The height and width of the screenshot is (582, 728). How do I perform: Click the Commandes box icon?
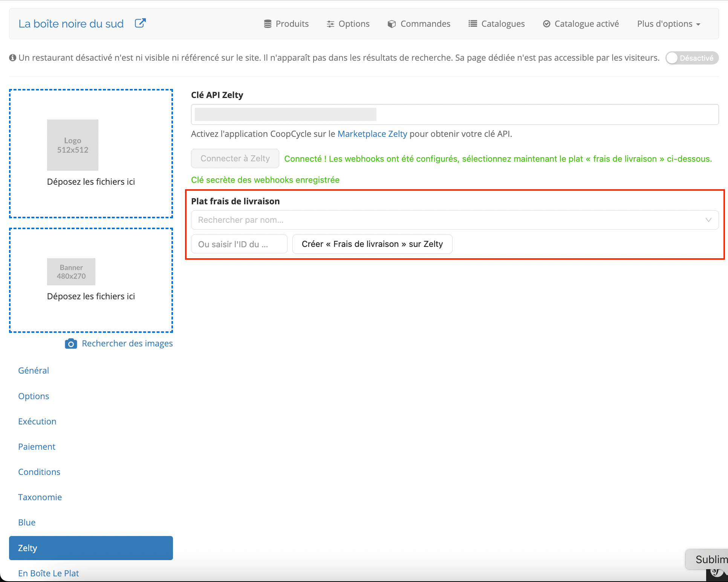pyautogui.click(x=392, y=24)
